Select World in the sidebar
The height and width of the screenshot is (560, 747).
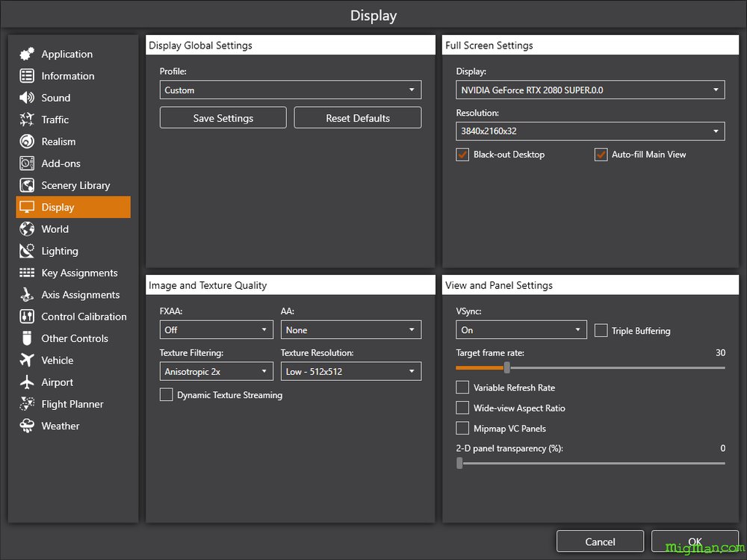tap(73, 229)
